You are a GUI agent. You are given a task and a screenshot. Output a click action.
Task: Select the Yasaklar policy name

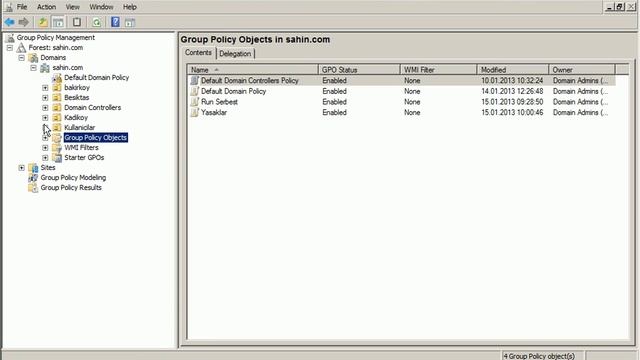[x=214, y=113]
